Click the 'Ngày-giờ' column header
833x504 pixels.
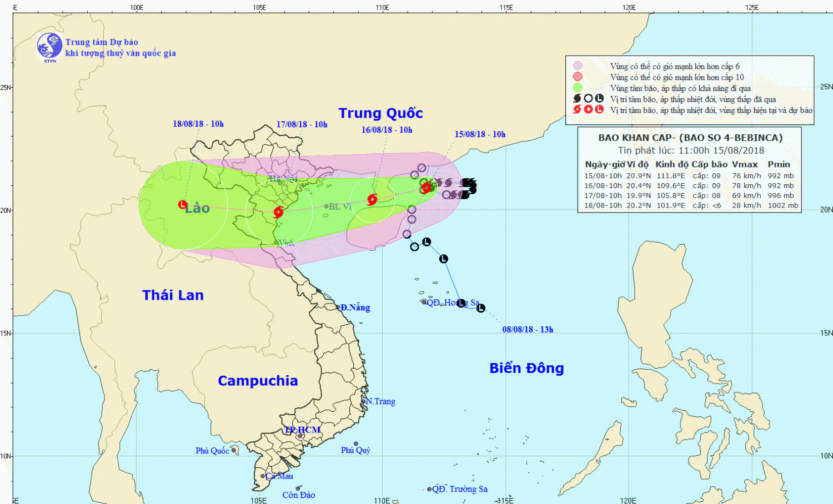point(605,164)
